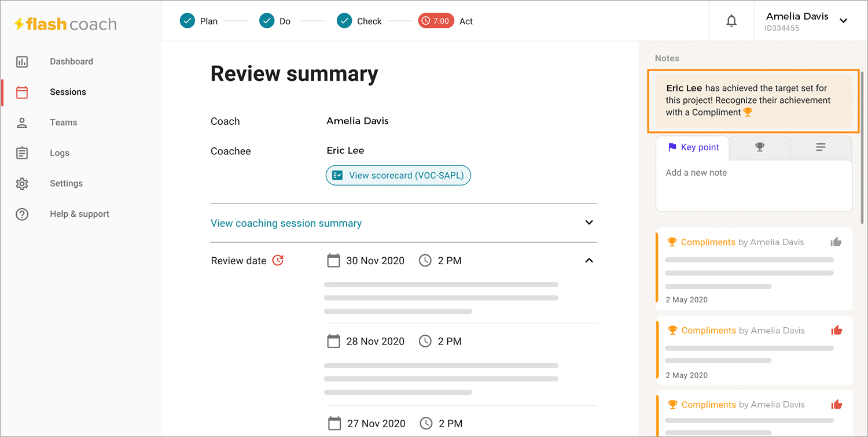Click trophy icon in the notes banner
868x437 pixels.
748,112
